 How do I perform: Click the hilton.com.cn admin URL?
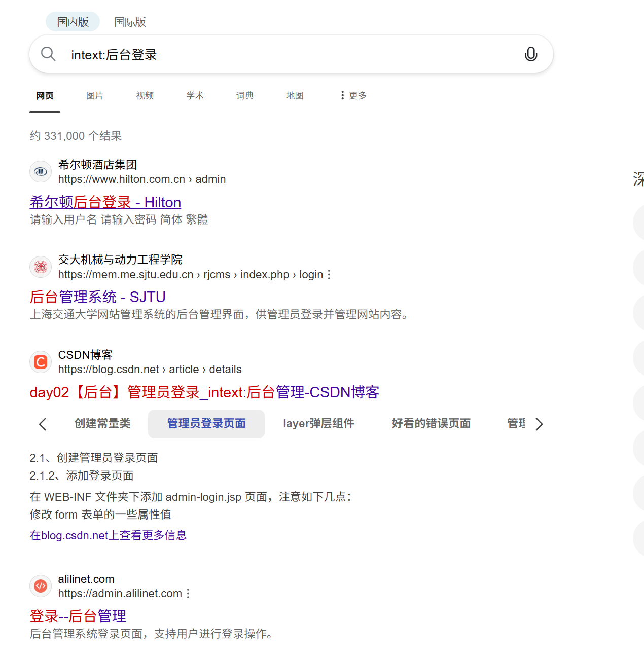coord(142,179)
